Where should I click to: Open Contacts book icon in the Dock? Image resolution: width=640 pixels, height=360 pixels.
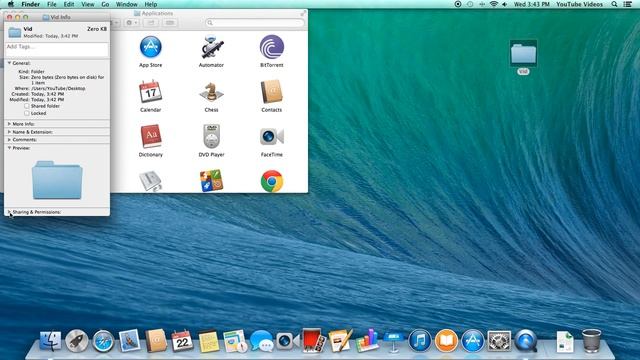pyautogui.click(x=156, y=340)
